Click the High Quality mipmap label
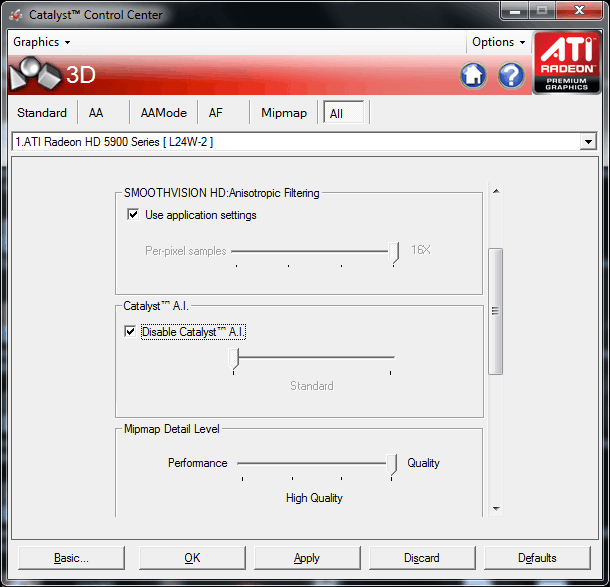This screenshot has height=587, width=610. coord(314,498)
